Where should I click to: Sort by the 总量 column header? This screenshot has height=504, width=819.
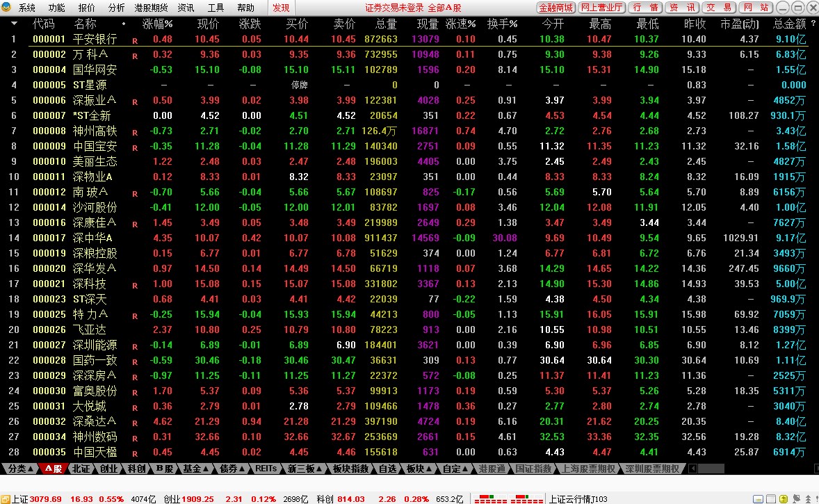pos(386,24)
